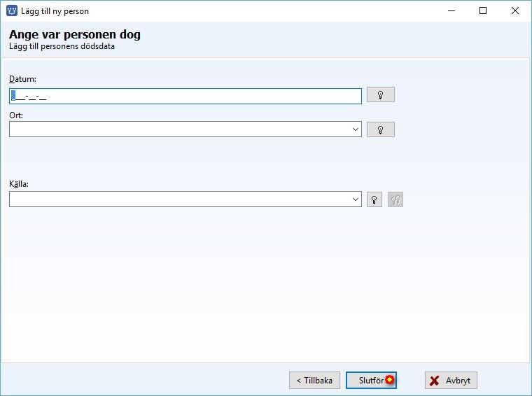Click the greyed double-lightbulb icon beside Källa
The image size is (532, 396).
point(395,199)
